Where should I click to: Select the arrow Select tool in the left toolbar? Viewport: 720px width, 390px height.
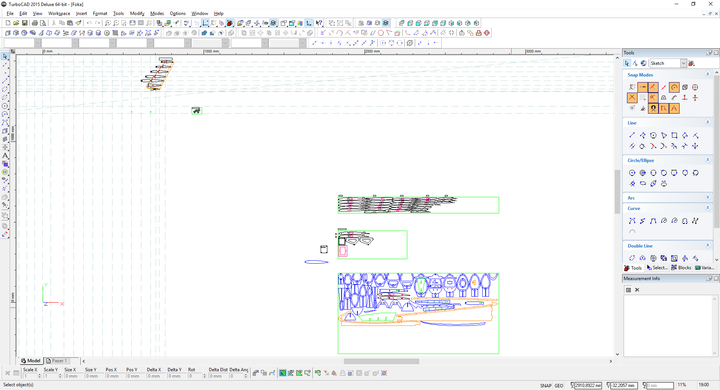5,56
